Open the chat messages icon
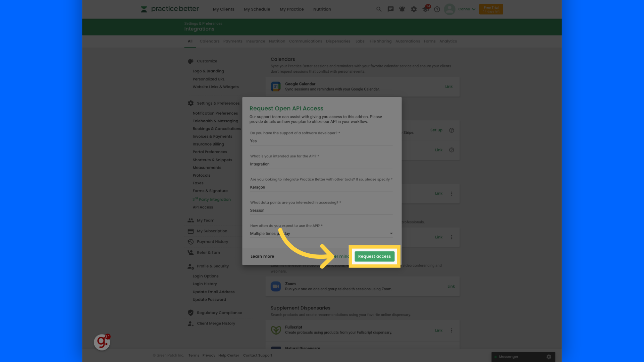Screen dimensions: 644x362 click(390, 9)
